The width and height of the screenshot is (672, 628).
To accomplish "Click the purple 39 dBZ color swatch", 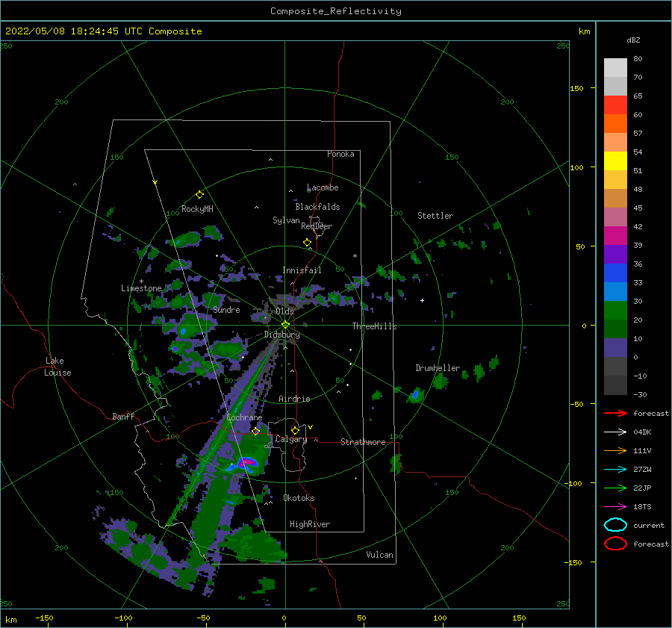I will tap(615, 254).
